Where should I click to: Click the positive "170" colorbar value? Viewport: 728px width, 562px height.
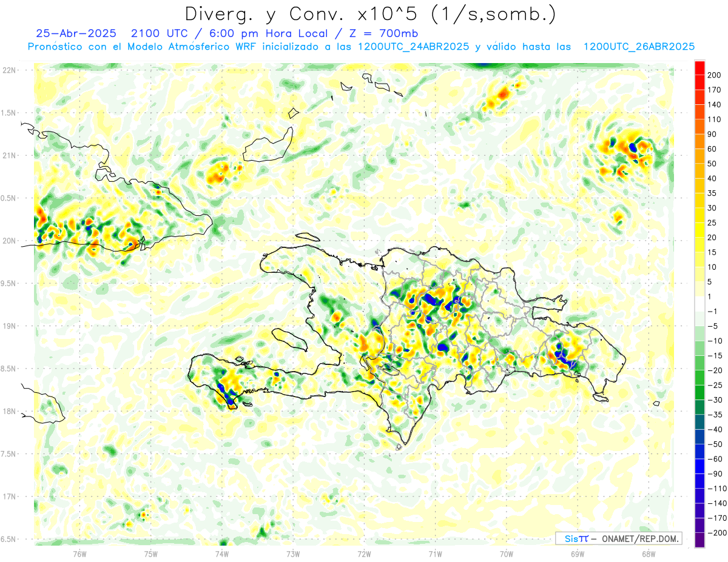715,90
